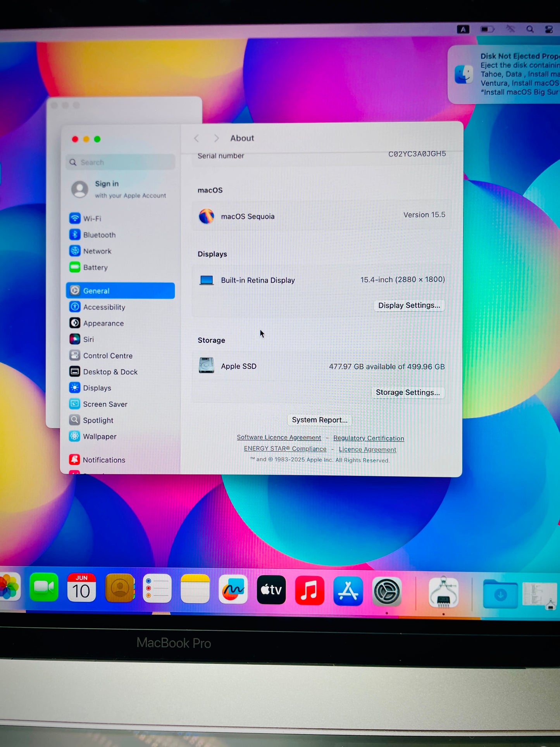The image size is (560, 747).
Task: Open System Information from the Dock
Action: tap(443, 592)
